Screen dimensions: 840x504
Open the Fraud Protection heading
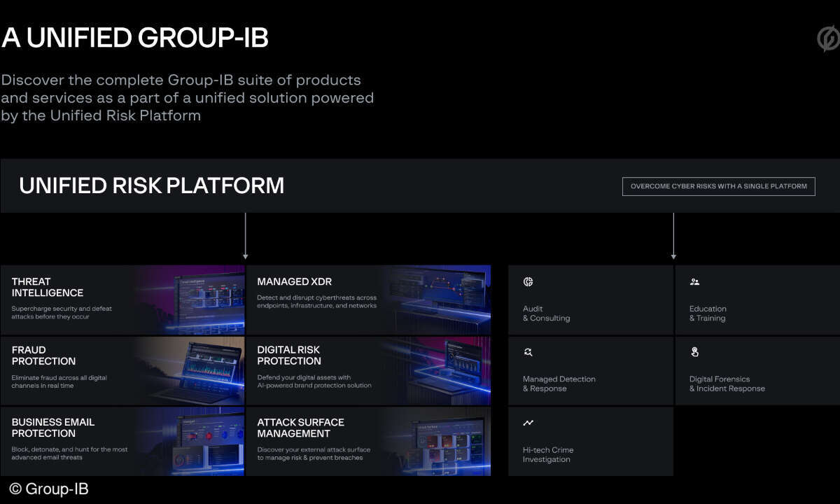click(x=43, y=356)
